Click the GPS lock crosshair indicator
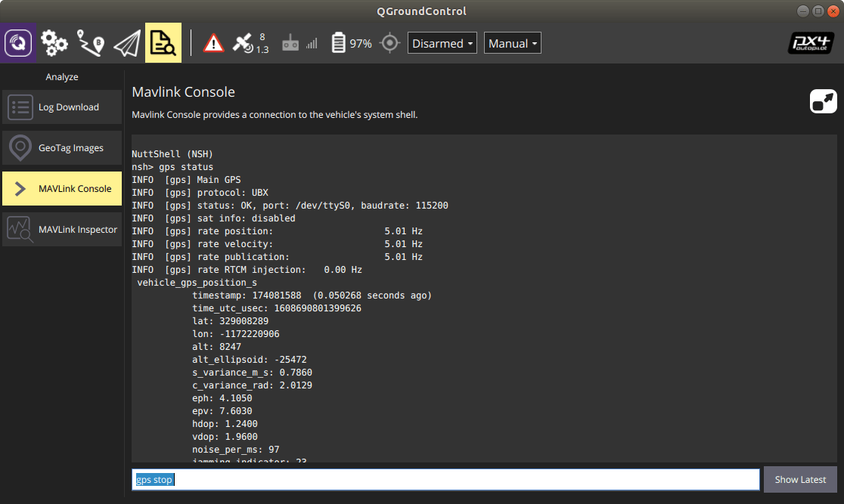The height and width of the screenshot is (504, 844). [x=389, y=43]
